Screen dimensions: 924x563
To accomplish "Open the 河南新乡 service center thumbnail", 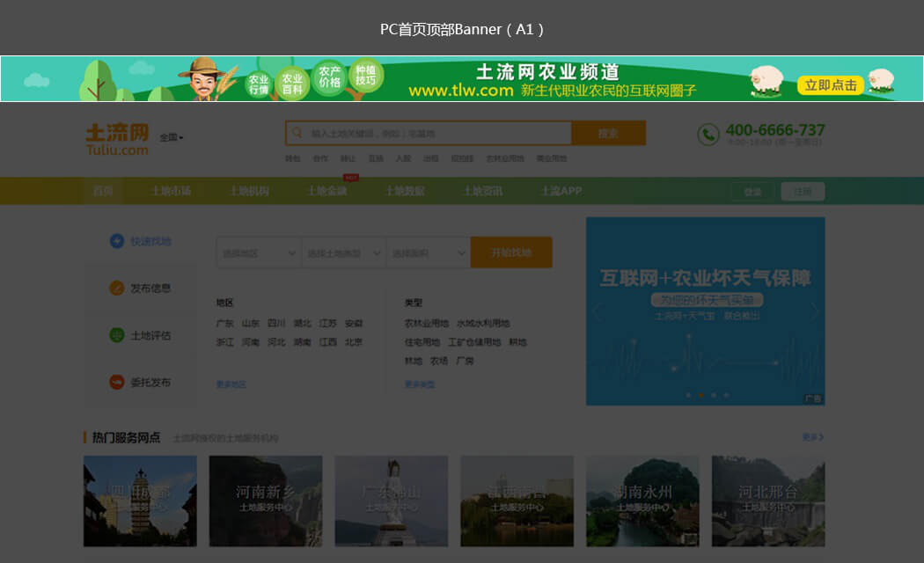I will tap(265, 501).
